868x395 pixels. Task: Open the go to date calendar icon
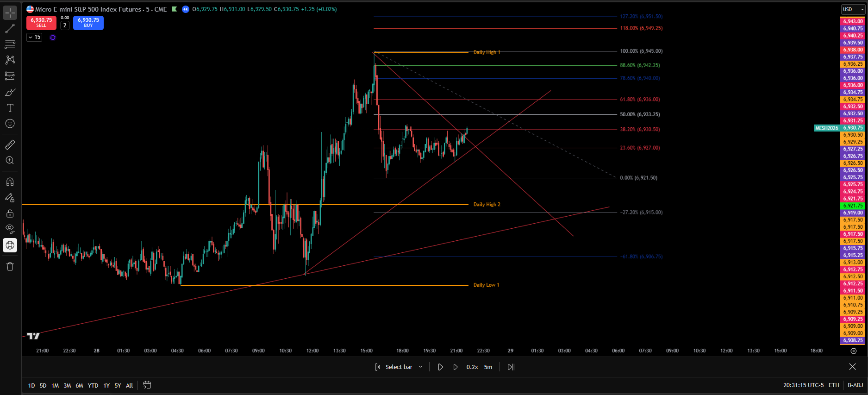[147, 385]
